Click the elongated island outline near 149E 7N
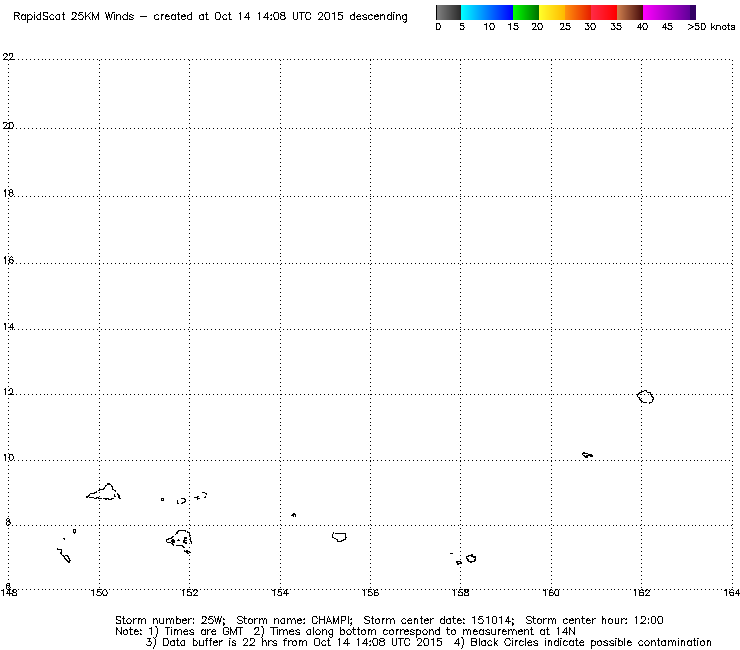The image size is (740, 650). 64,556
